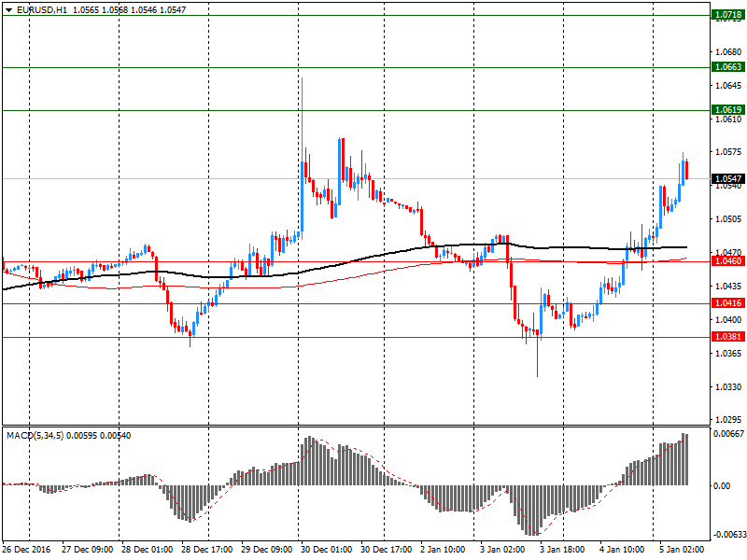Select the 29 Dec 09:00 time axis label
The image size is (747, 560).
point(267,550)
